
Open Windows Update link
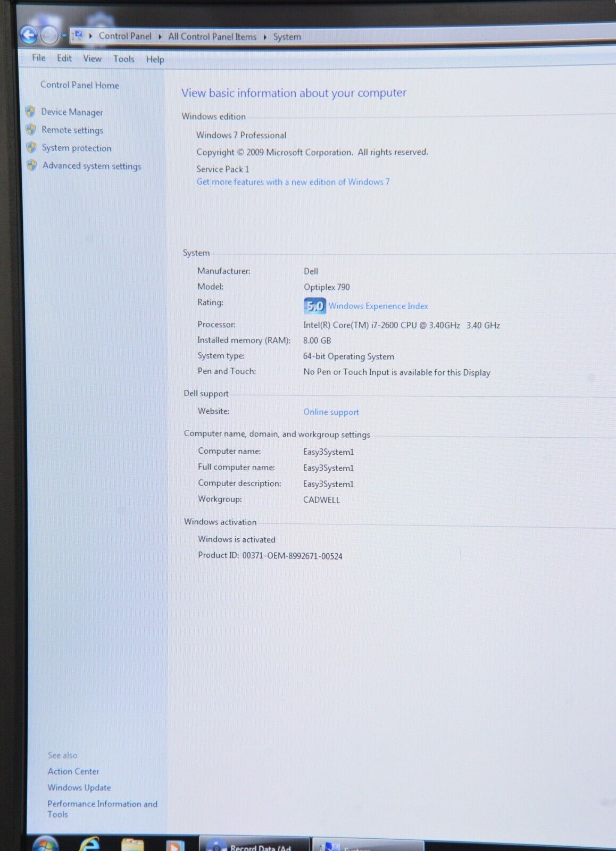pyautogui.click(x=79, y=788)
